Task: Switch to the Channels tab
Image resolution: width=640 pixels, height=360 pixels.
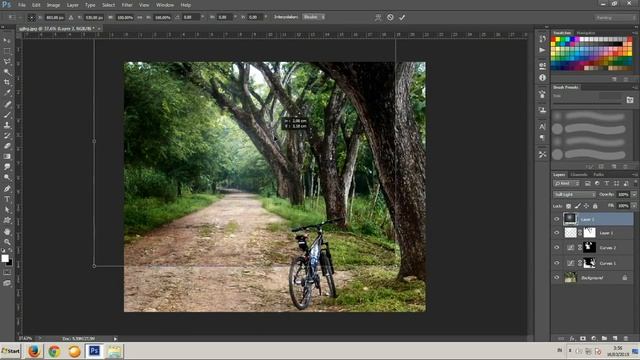Action: tap(578, 175)
